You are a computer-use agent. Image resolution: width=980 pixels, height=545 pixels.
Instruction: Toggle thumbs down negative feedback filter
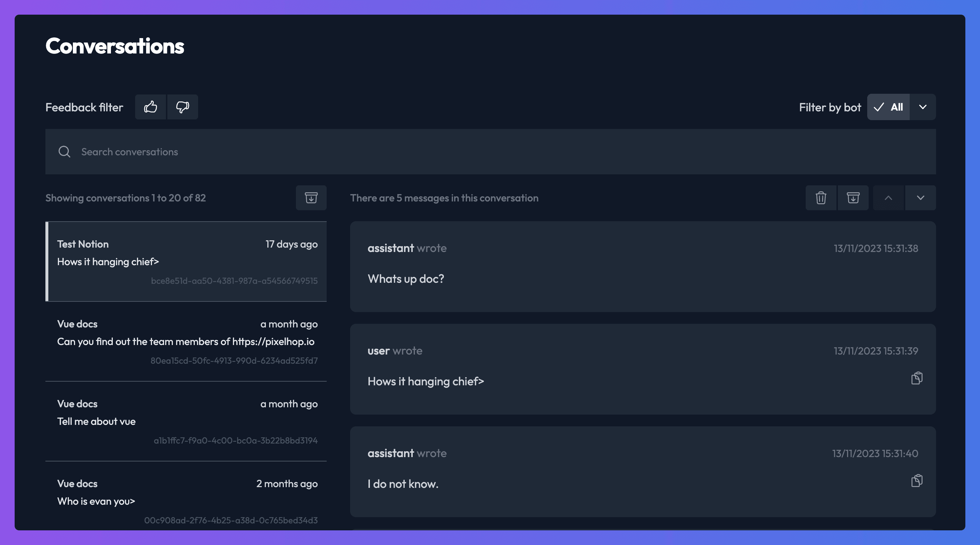pyautogui.click(x=182, y=107)
